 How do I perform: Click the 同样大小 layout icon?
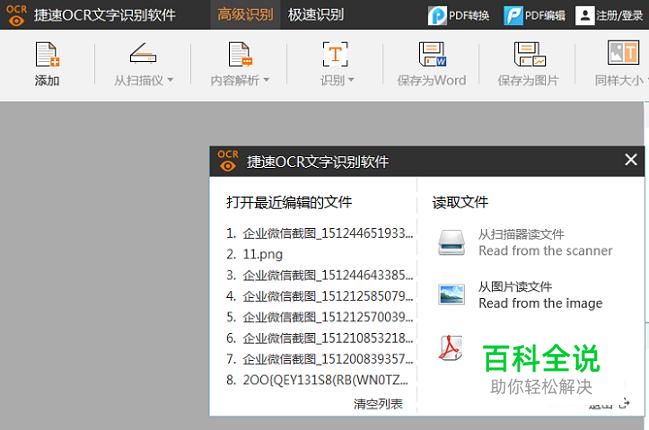click(x=623, y=53)
